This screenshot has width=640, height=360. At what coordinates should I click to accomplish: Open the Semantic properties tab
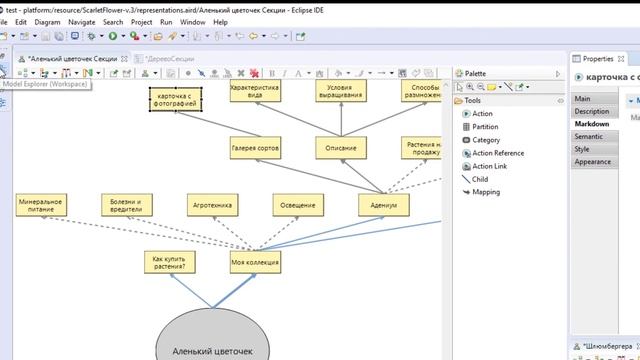point(594,136)
